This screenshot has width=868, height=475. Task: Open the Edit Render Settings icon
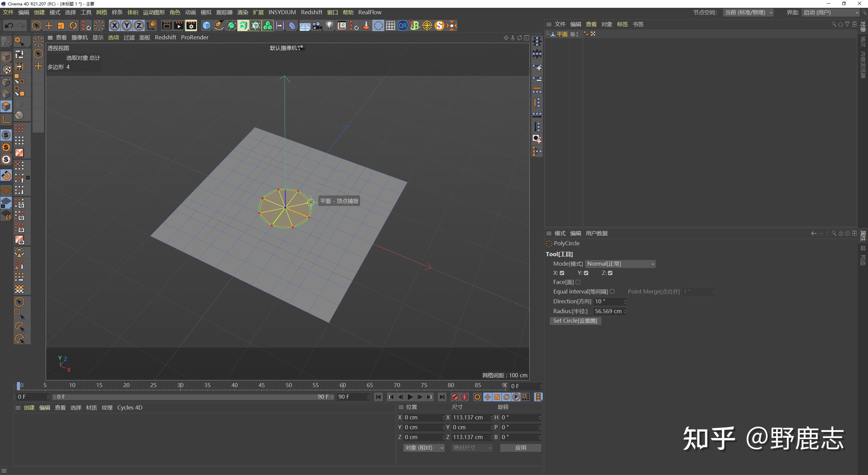pyautogui.click(x=191, y=25)
